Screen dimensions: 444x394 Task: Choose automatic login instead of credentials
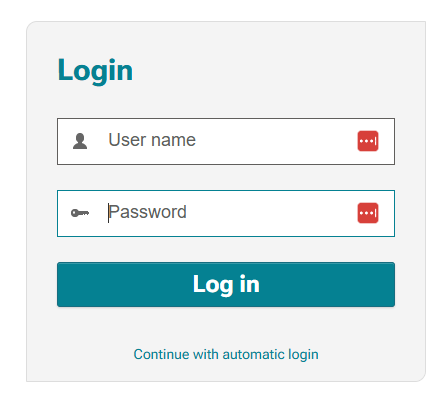pyautogui.click(x=226, y=354)
